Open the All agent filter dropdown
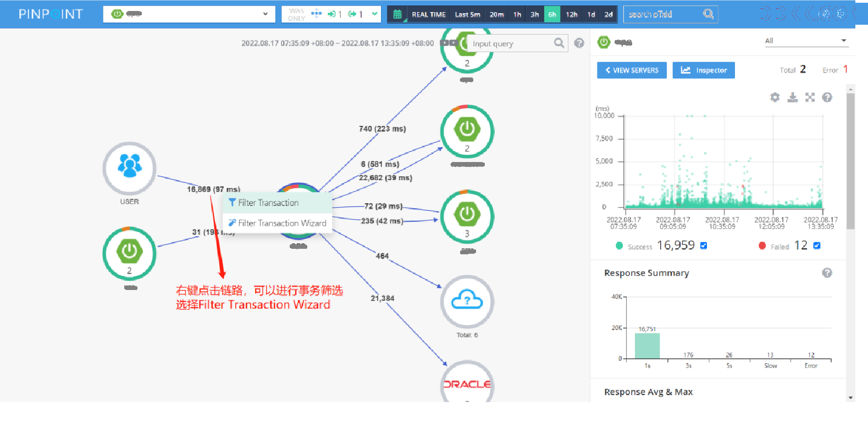Viewport: 868px width, 435px height. pos(806,41)
